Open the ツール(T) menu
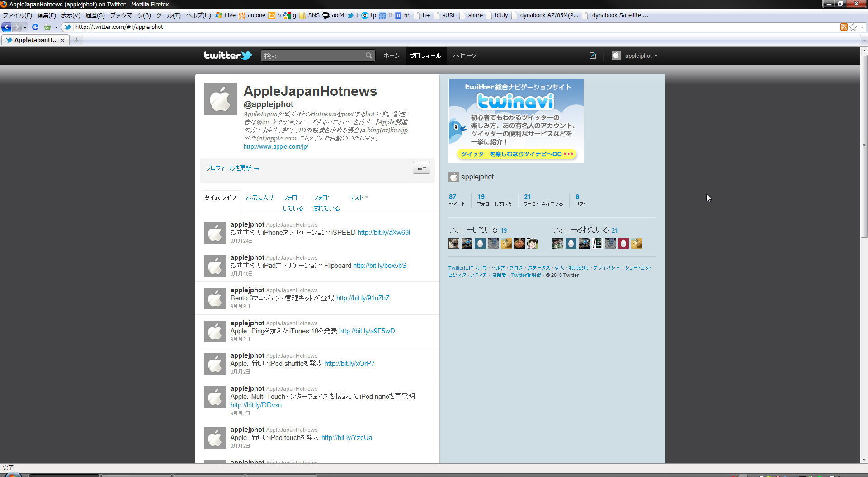Image resolution: width=868 pixels, height=477 pixels. (168, 15)
